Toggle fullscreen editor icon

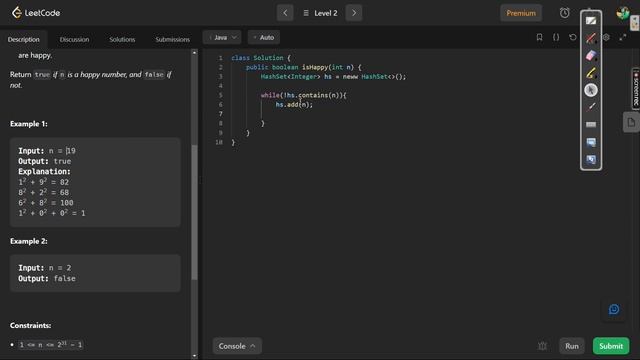click(623, 37)
